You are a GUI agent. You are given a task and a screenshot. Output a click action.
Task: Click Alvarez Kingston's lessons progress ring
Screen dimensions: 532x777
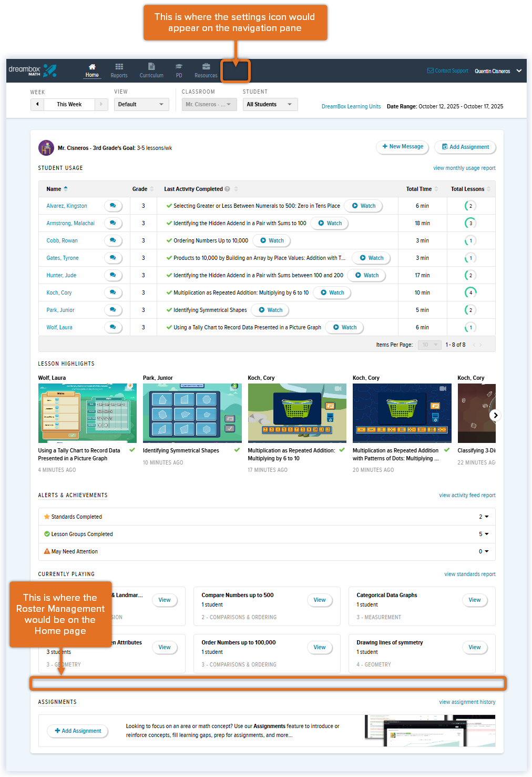[x=470, y=206]
